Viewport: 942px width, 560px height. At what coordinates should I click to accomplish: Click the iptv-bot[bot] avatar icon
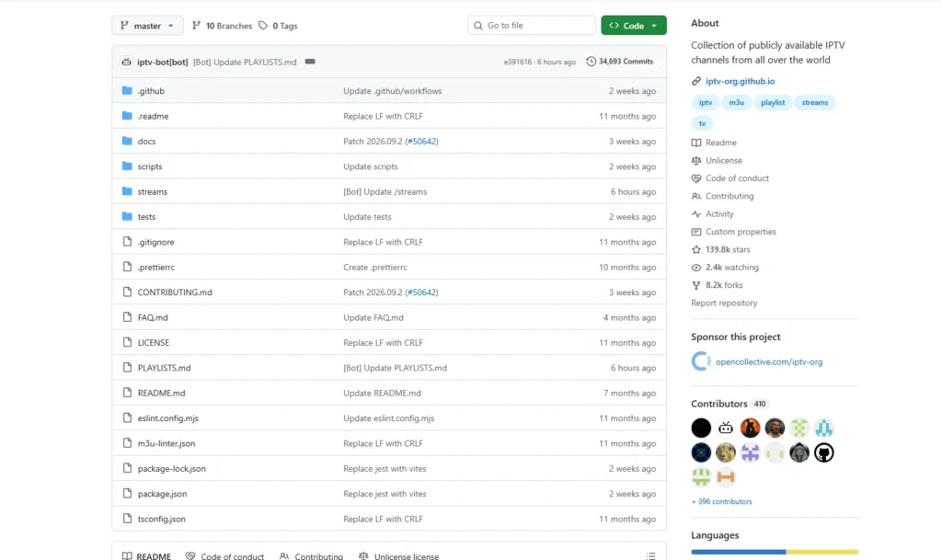pos(126,62)
